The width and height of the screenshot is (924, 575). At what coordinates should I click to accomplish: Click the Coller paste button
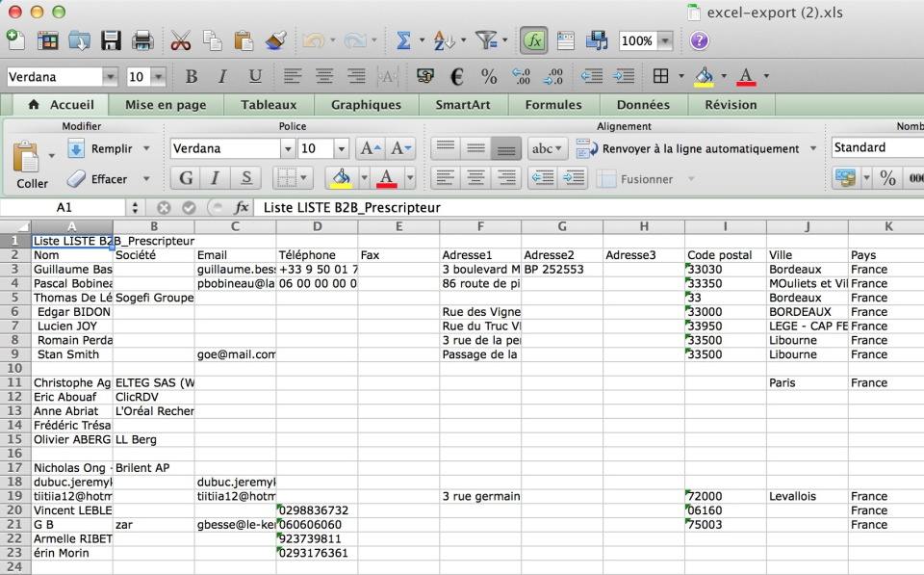28,166
